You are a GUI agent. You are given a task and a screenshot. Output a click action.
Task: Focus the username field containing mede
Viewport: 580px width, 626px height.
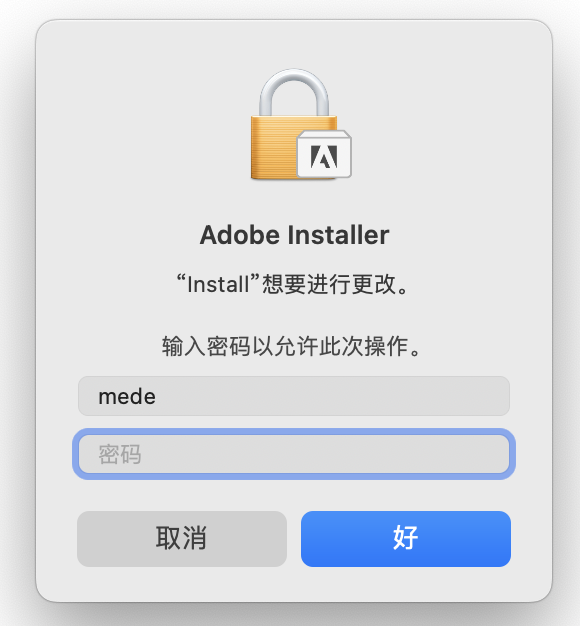(294, 396)
